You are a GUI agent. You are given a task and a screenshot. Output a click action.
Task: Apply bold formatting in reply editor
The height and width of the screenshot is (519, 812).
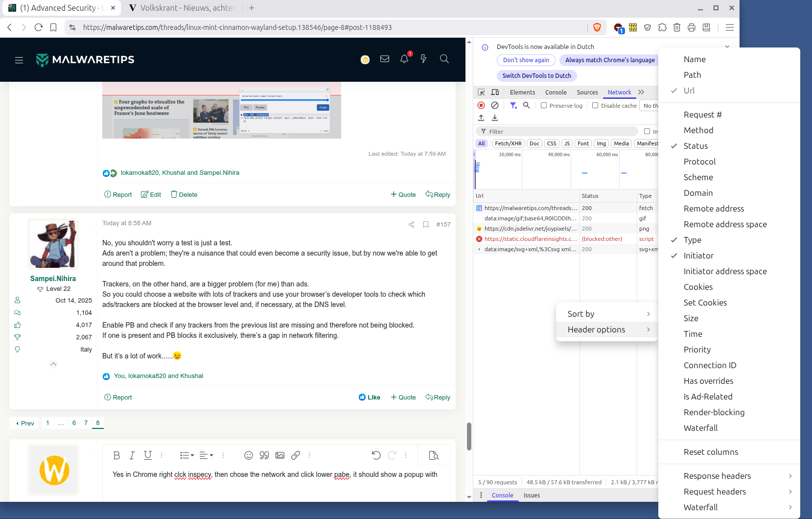click(116, 455)
